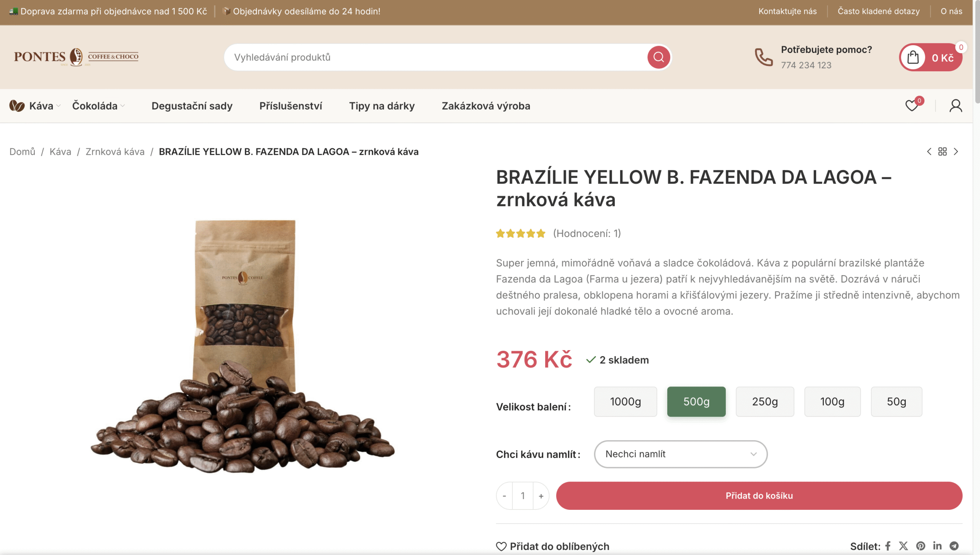Screen dimensions: 980x555
Task: Increase quantity with the plus button
Action: click(541, 496)
